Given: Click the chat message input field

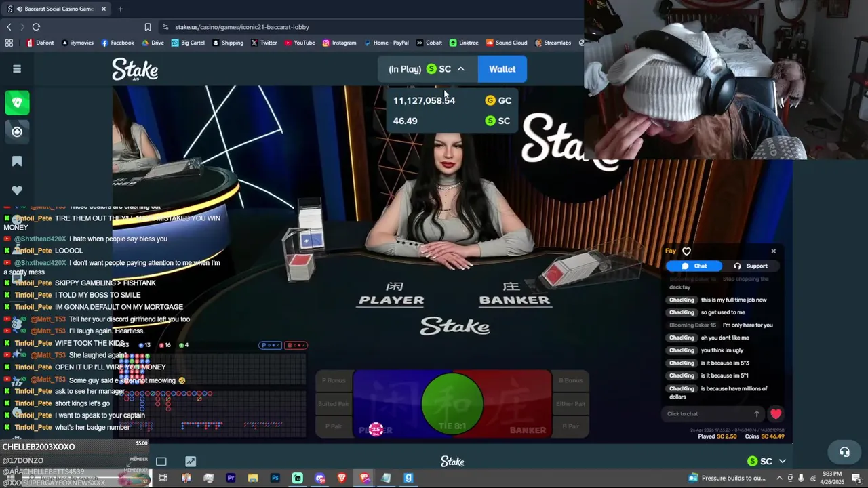Looking at the screenshot, I should 709,414.
